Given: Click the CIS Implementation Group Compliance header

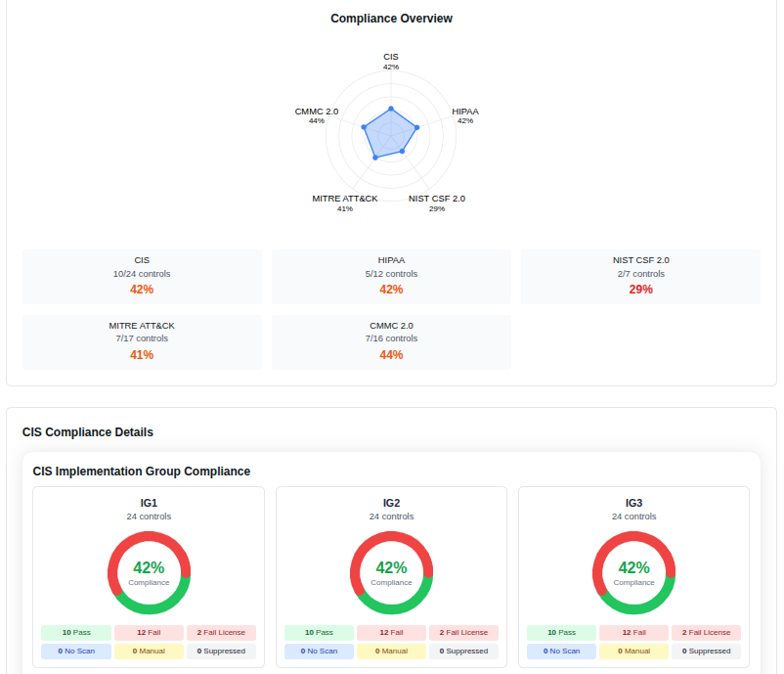Looking at the screenshot, I should point(143,471).
